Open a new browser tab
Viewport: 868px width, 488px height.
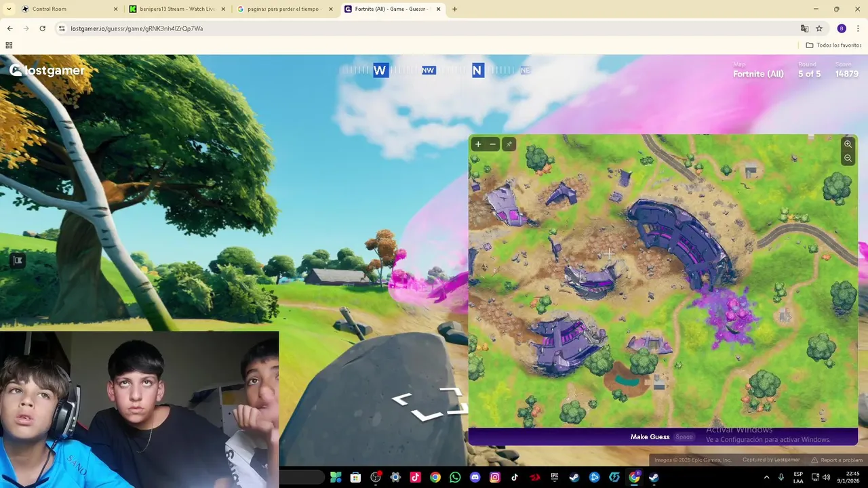[454, 9]
